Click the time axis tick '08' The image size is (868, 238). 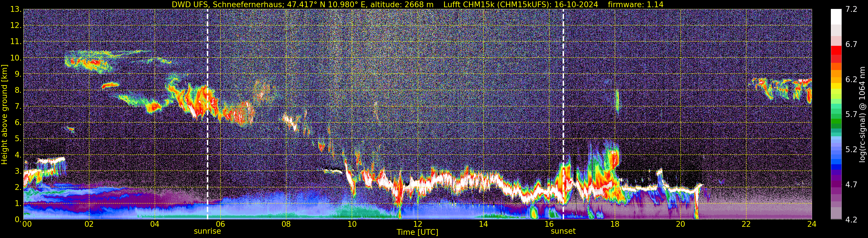click(x=286, y=224)
